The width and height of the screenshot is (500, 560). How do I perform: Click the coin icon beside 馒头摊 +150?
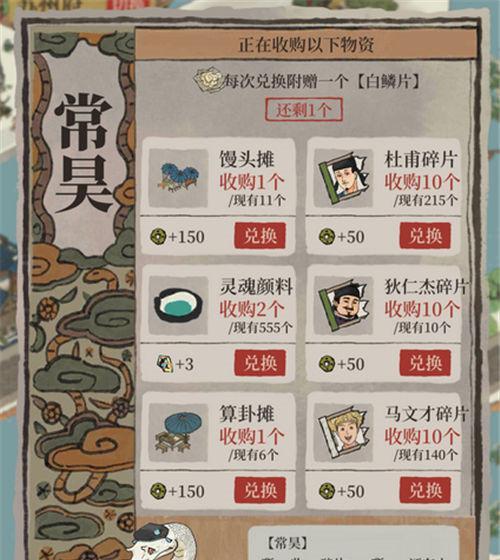click(158, 236)
